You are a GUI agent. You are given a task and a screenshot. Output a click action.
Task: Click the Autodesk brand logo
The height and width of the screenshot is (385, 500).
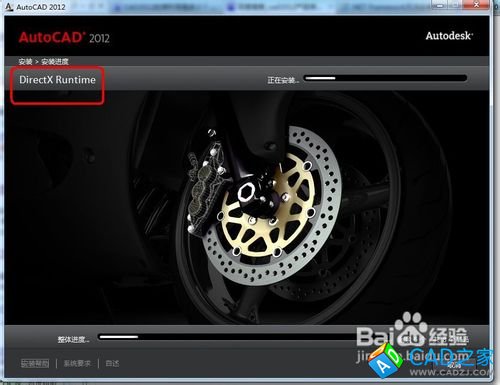[x=449, y=36]
